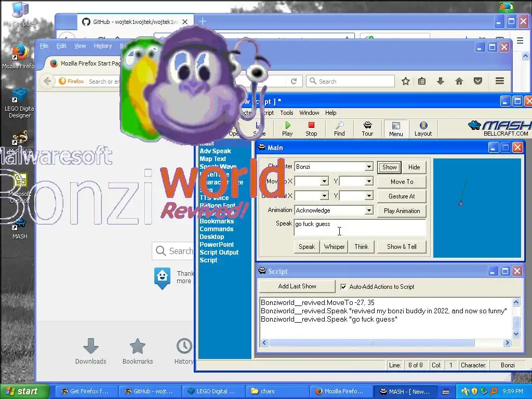Open Edit menu in Firefox
Image resolution: width=532 pixels, height=399 pixels.
tap(61, 46)
